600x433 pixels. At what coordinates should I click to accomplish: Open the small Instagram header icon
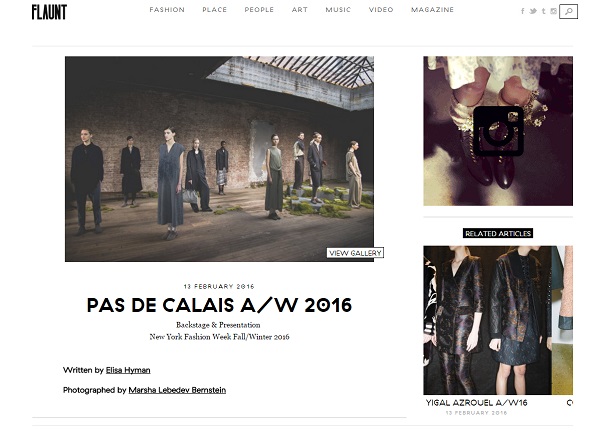pyautogui.click(x=553, y=11)
